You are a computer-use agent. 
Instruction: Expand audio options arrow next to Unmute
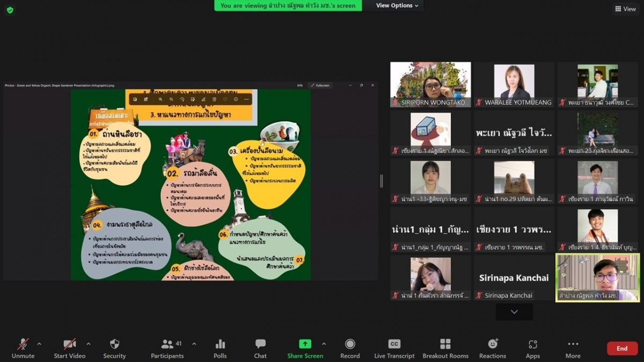coord(39,344)
